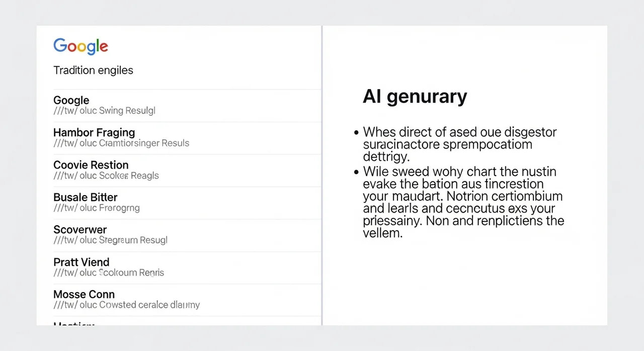Open the 'Busale Bitter' result link
The width and height of the screenshot is (644, 351).
85,197
